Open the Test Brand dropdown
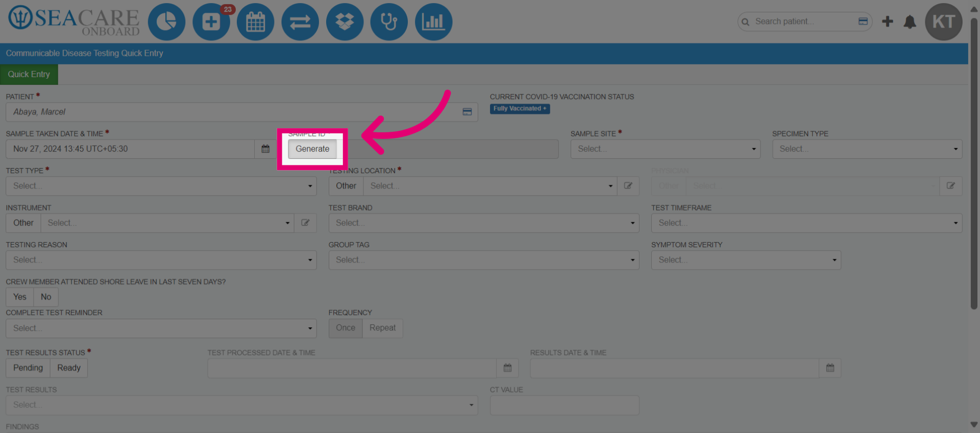The height and width of the screenshot is (433, 980). 484,223
